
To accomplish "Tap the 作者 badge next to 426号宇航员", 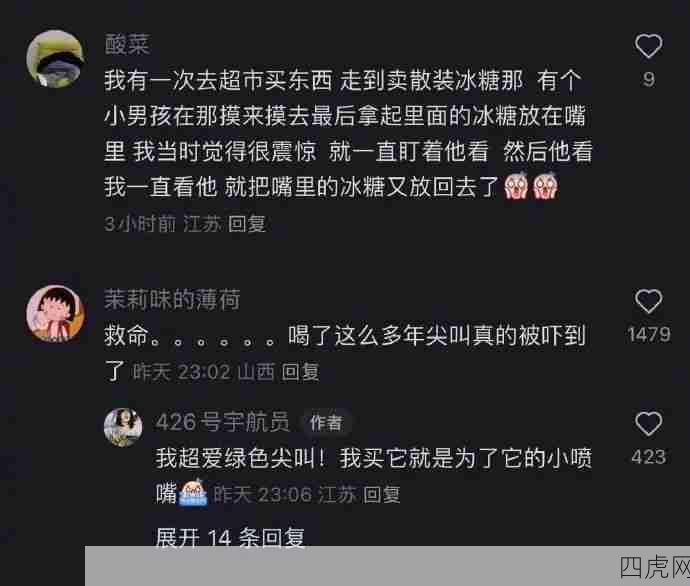I will [326, 423].
